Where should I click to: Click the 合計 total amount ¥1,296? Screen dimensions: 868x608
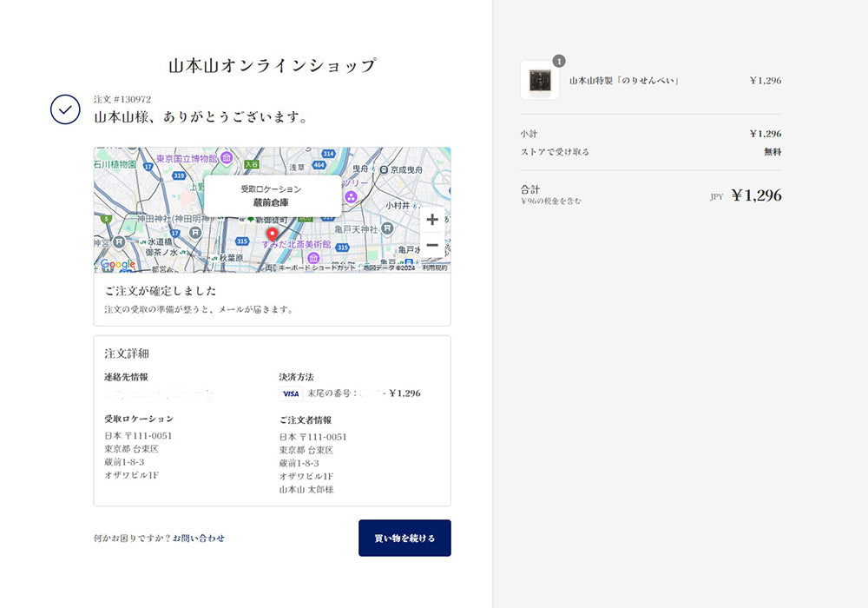[x=755, y=195]
